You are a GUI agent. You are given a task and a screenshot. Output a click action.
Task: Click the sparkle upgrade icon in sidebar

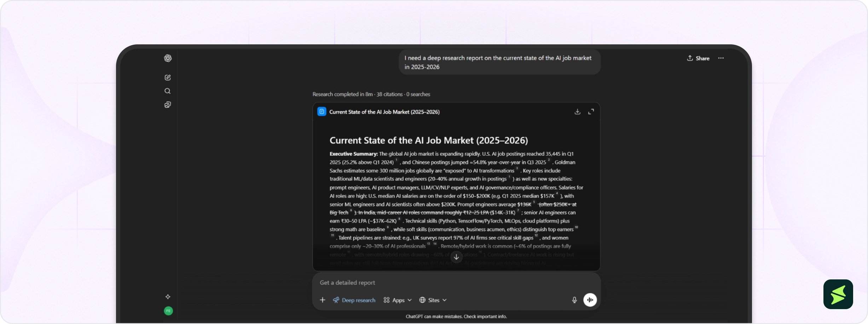pyautogui.click(x=168, y=297)
